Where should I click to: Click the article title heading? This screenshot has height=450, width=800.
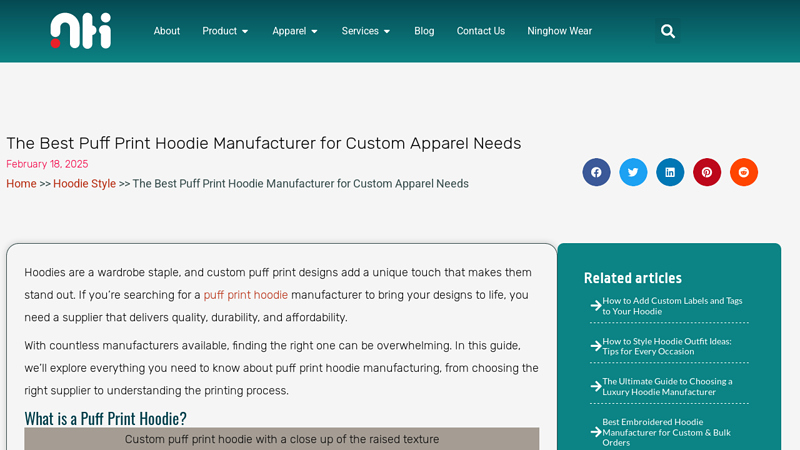click(264, 143)
